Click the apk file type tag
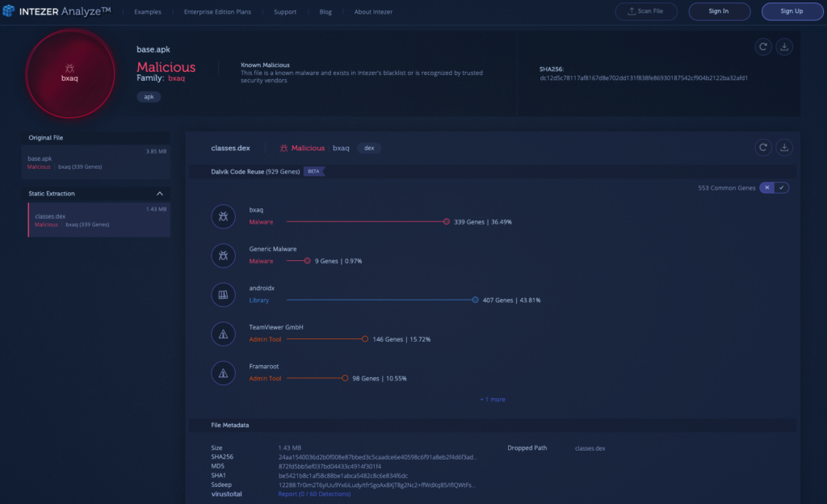This screenshot has width=827, height=504. point(149,97)
